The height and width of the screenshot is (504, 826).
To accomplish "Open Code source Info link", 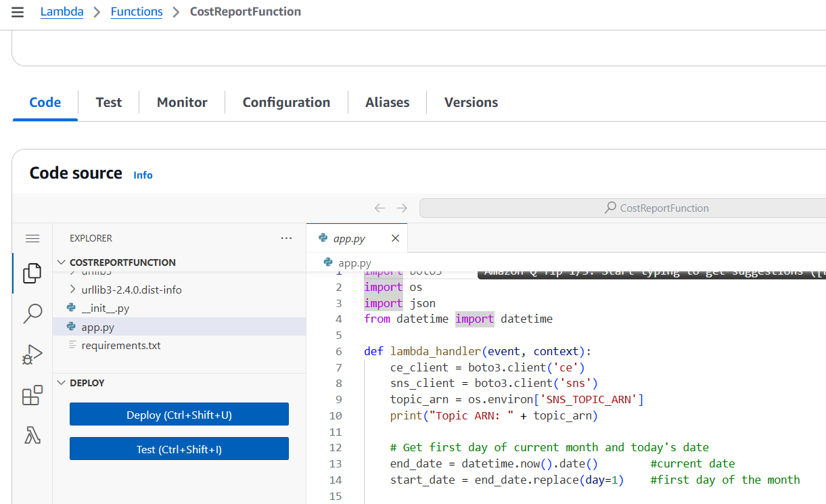I will click(x=143, y=175).
